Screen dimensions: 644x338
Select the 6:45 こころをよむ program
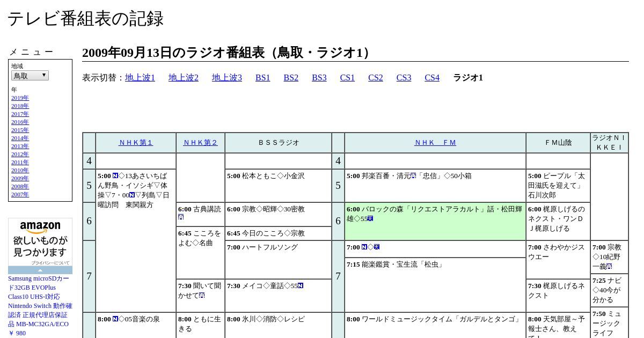point(200,253)
